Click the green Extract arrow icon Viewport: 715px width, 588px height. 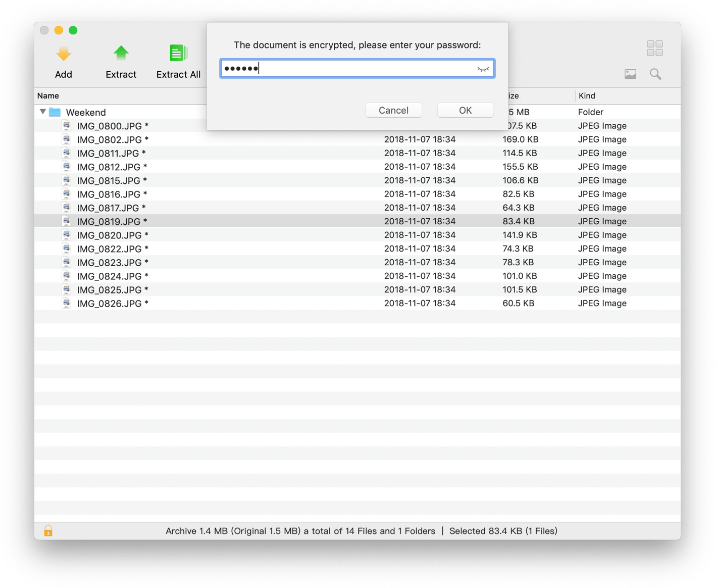121,53
